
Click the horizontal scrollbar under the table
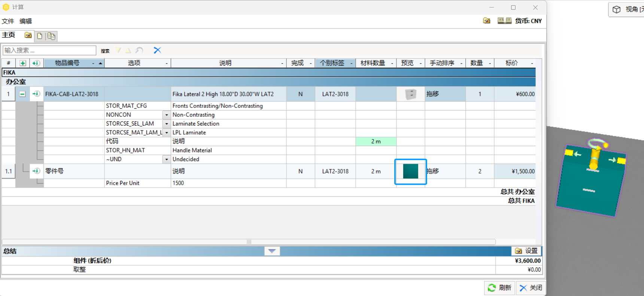(249, 242)
